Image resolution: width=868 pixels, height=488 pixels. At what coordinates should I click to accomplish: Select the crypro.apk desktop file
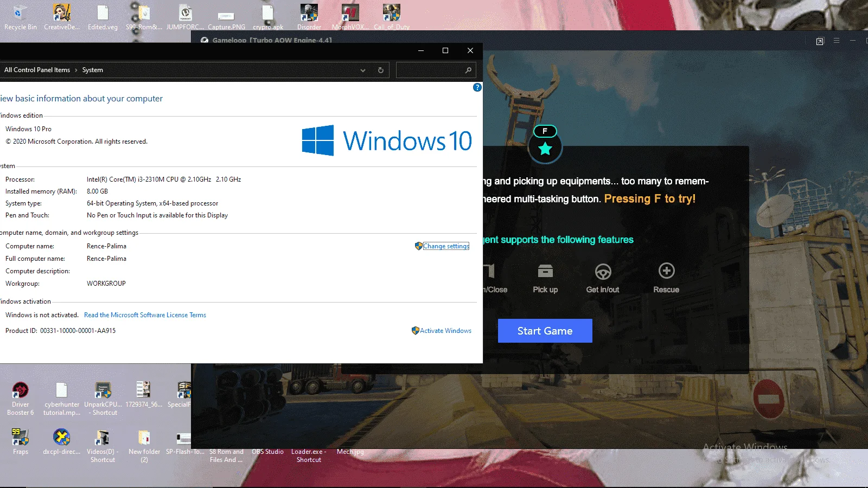pyautogui.click(x=268, y=16)
